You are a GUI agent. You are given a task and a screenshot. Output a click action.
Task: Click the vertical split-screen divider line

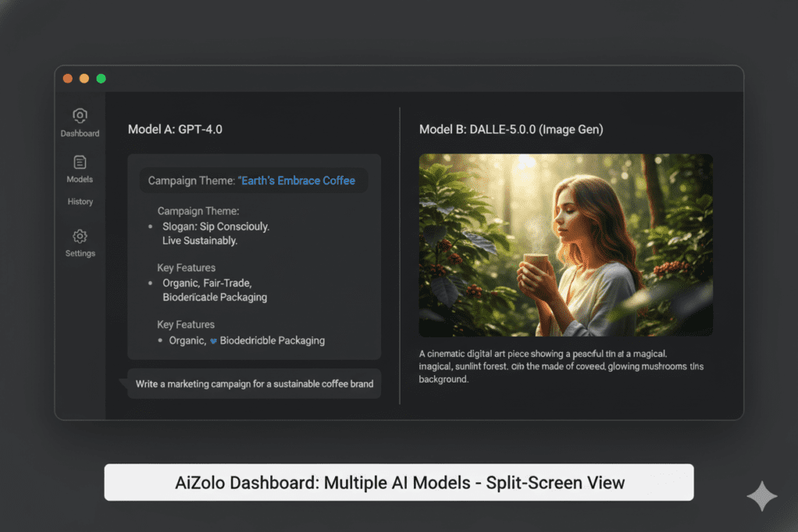(x=400, y=255)
